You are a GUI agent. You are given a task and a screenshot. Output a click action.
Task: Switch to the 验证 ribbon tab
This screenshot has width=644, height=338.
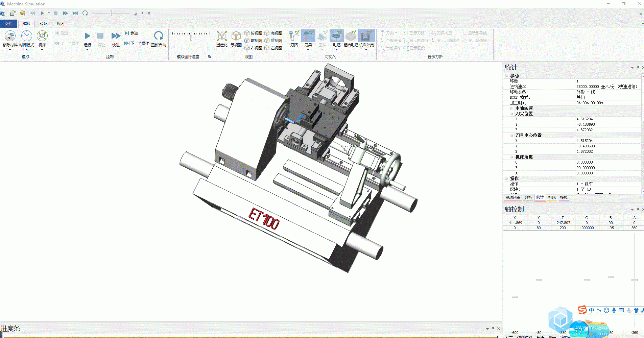click(44, 24)
